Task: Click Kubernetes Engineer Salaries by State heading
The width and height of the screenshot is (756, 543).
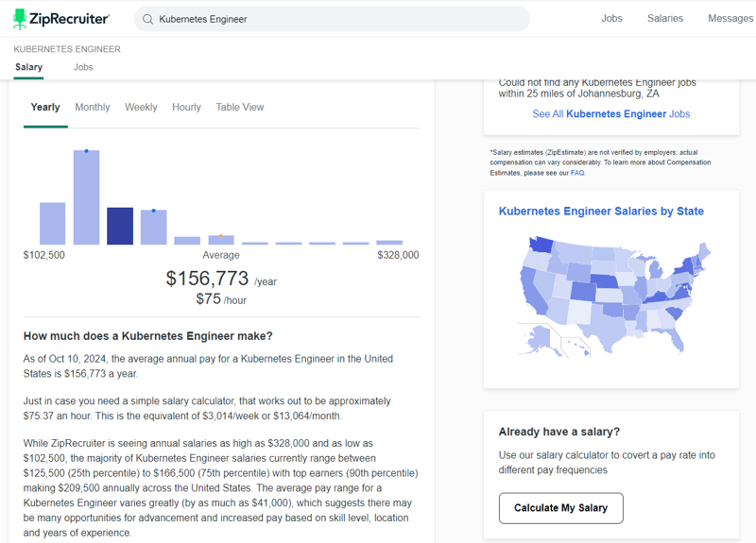Action: pyautogui.click(x=601, y=211)
